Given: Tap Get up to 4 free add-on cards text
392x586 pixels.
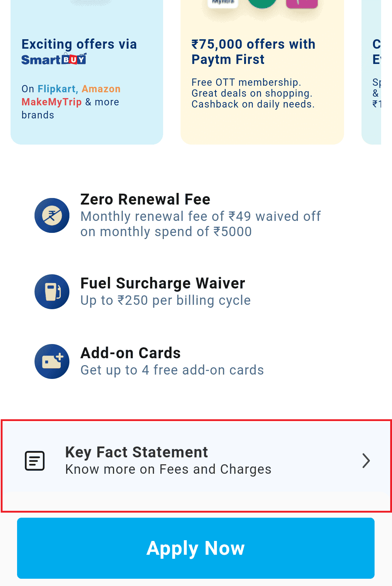Looking at the screenshot, I should [x=172, y=370].
